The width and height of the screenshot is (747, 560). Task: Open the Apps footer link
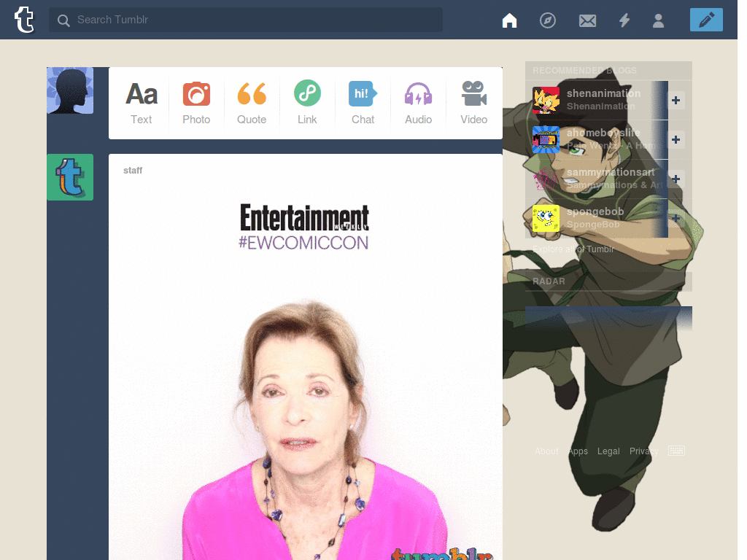(x=578, y=451)
